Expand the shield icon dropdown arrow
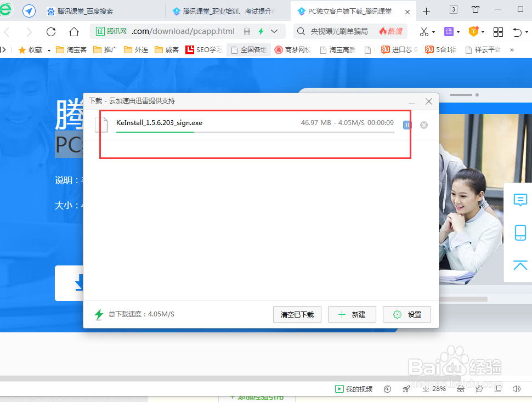This screenshot has height=402, width=532. click(483, 32)
